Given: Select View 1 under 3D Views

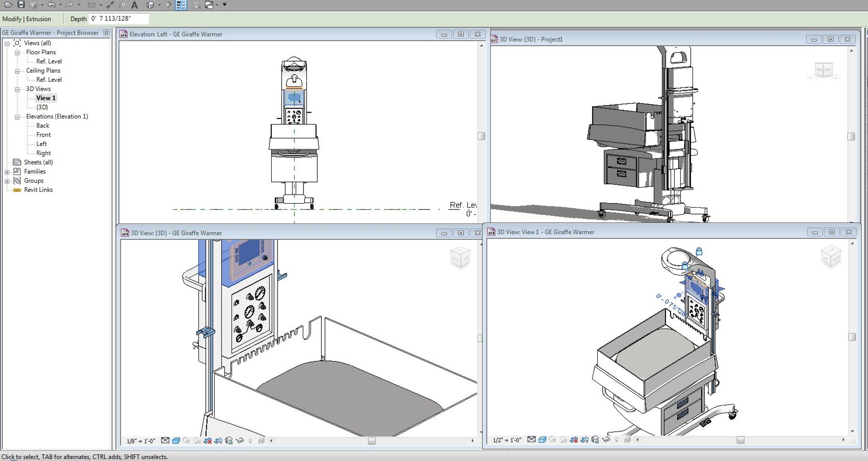Looking at the screenshot, I should [46, 98].
